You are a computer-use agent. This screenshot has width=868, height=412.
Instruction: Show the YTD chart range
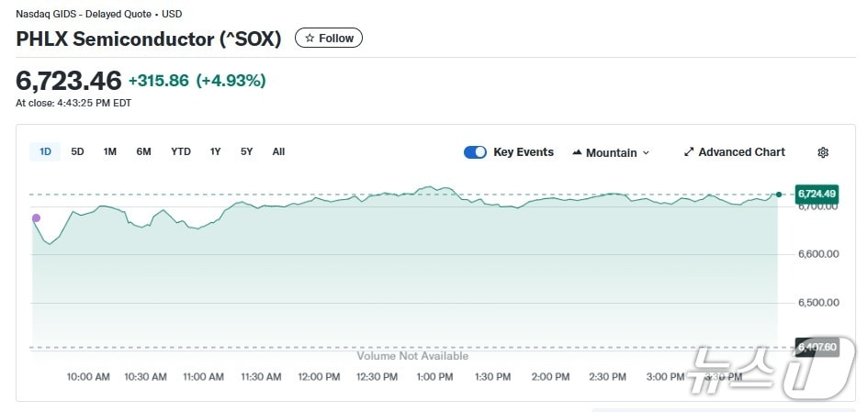tap(181, 152)
